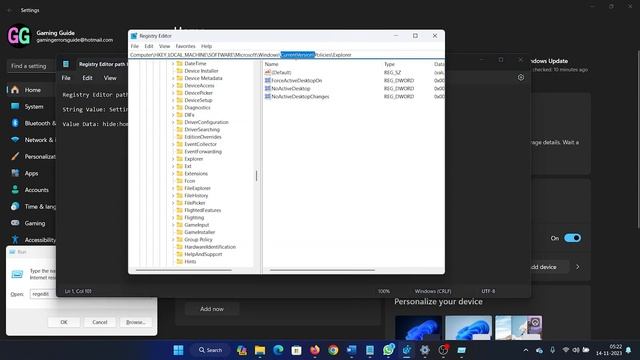Click OK in the Run dialog
Image resolution: width=640 pixels, height=360 pixels.
64,322
